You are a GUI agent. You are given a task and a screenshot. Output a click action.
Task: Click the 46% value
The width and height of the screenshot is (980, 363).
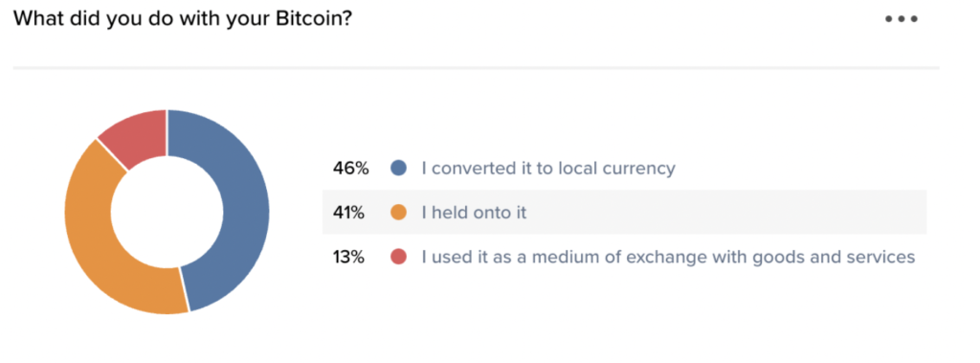350,169
